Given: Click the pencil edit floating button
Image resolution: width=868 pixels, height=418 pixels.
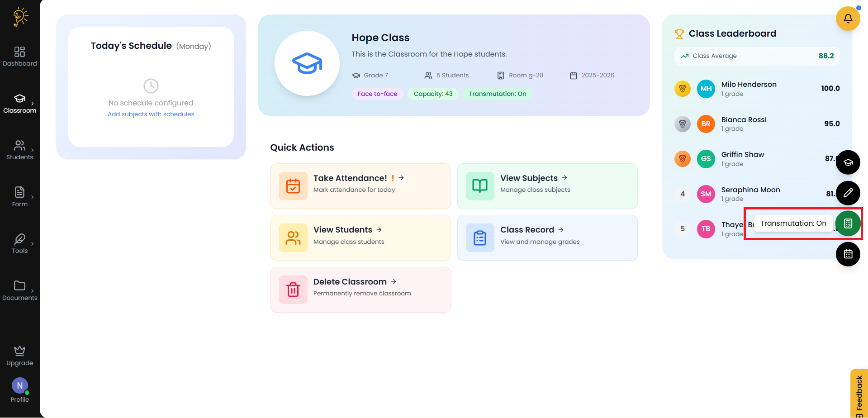Looking at the screenshot, I should click(x=848, y=193).
